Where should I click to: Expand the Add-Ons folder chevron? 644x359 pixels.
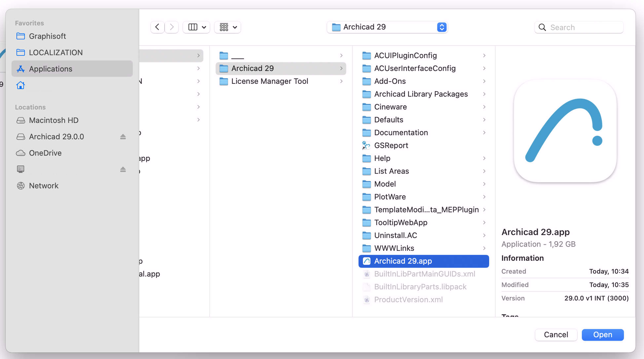click(484, 81)
